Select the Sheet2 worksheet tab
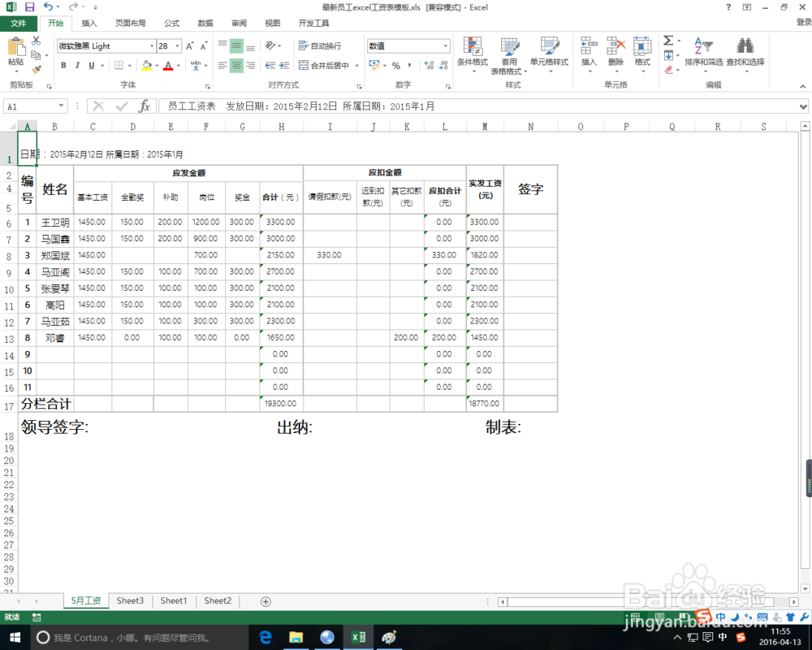 pos(218,600)
